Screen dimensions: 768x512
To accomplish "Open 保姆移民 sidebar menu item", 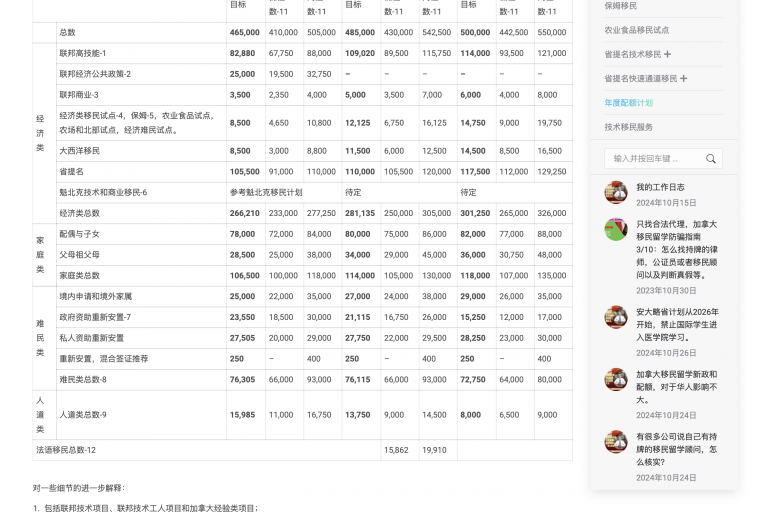I will click(x=620, y=6).
